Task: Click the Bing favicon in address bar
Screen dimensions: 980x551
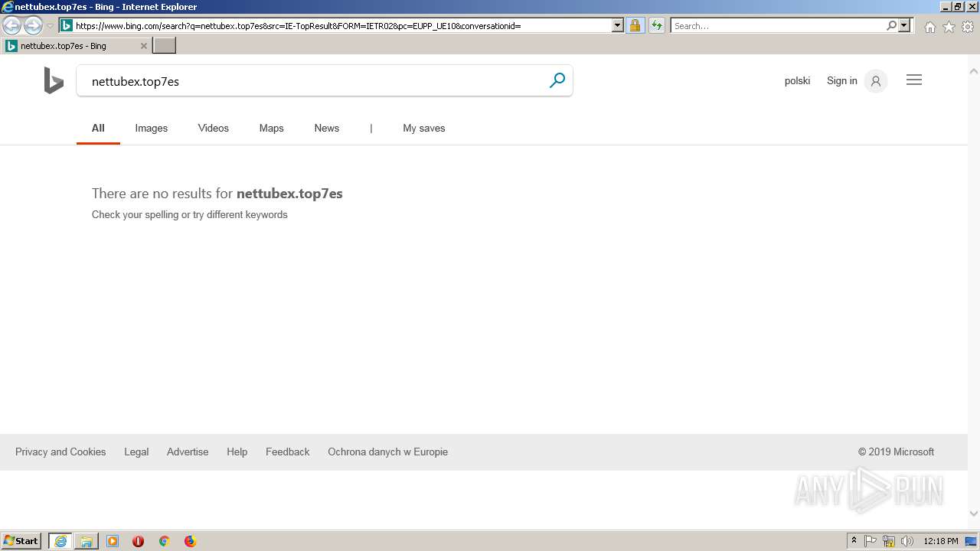Action: pyautogui.click(x=67, y=26)
